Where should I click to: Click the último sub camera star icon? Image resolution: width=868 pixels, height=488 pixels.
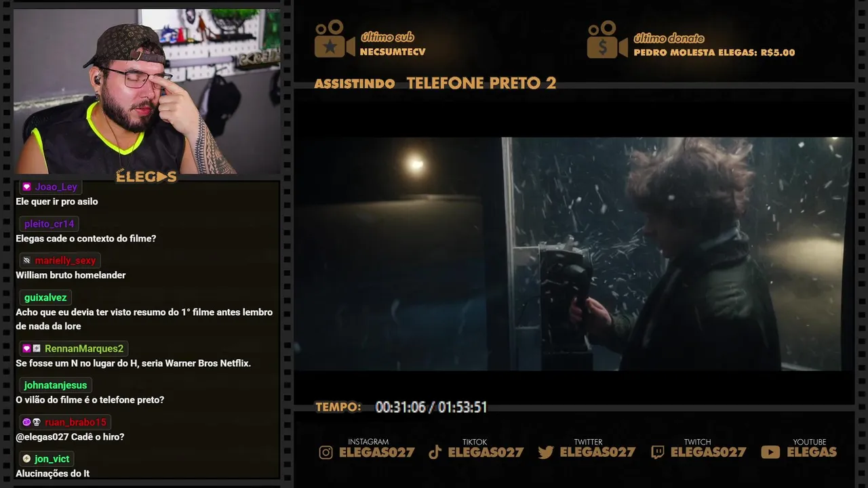point(334,39)
